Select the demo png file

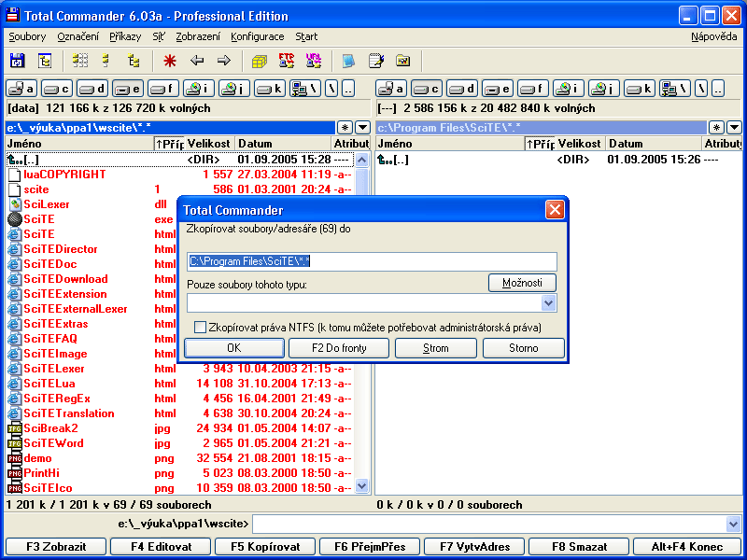coord(180,458)
